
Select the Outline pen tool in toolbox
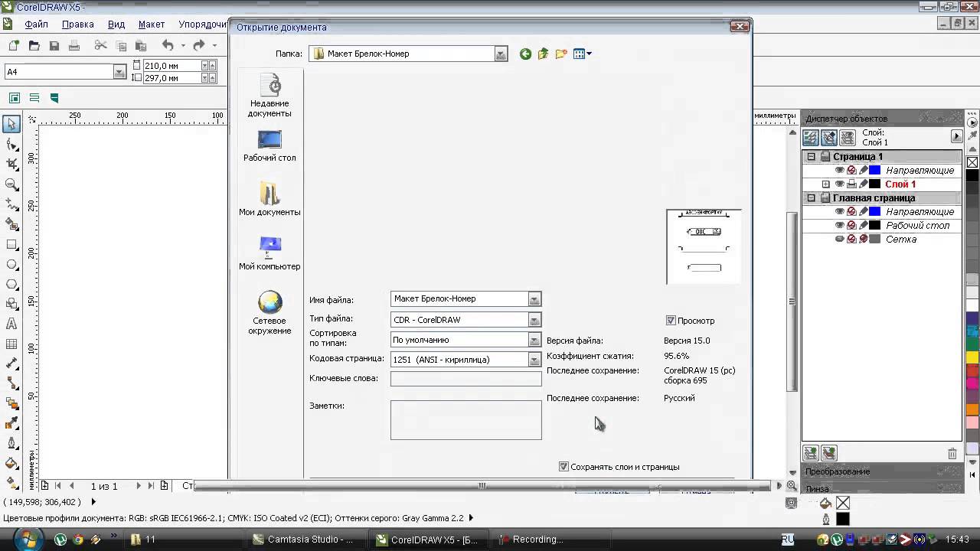click(x=11, y=443)
